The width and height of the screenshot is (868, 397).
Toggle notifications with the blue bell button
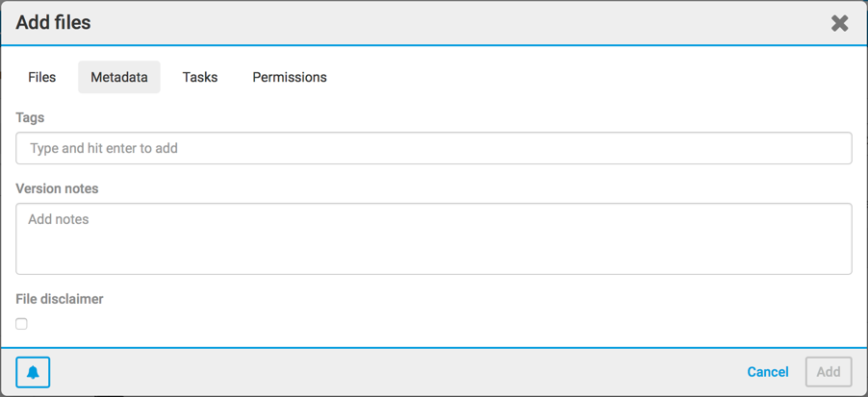coord(33,372)
